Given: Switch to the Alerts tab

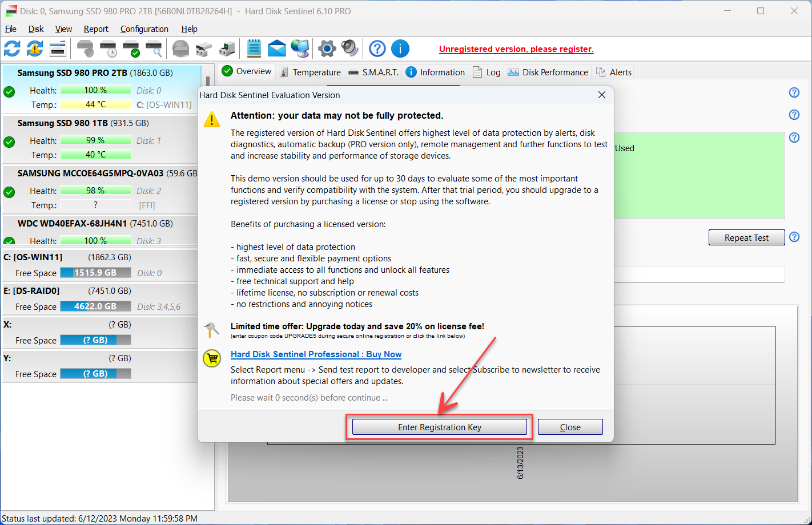Looking at the screenshot, I should tap(614, 72).
